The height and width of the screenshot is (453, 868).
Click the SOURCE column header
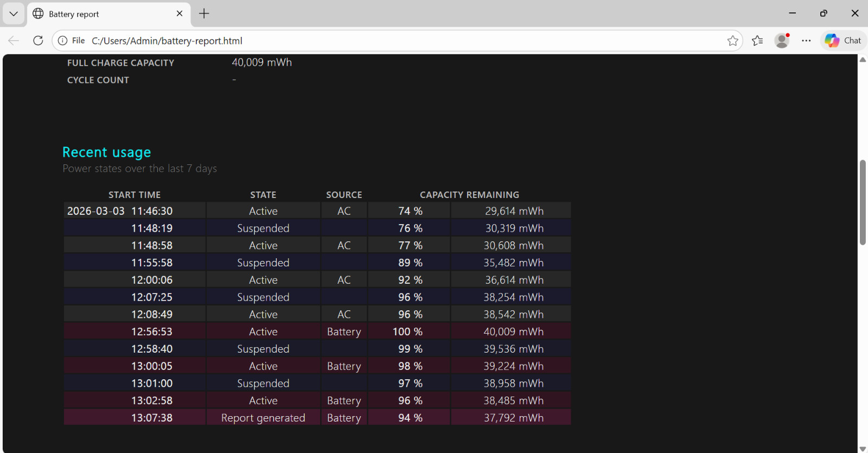coord(344,195)
